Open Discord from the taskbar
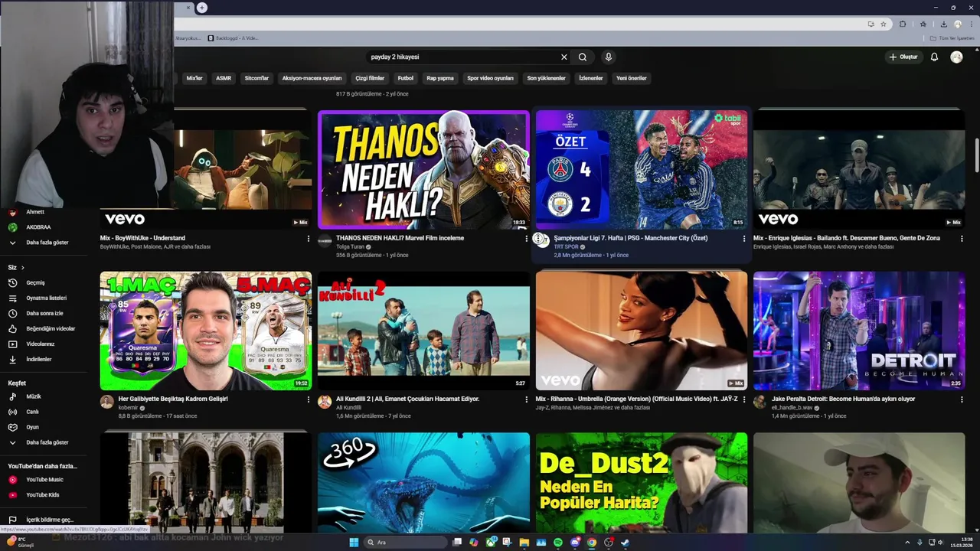Viewport: 980px width, 551px height. click(574, 543)
